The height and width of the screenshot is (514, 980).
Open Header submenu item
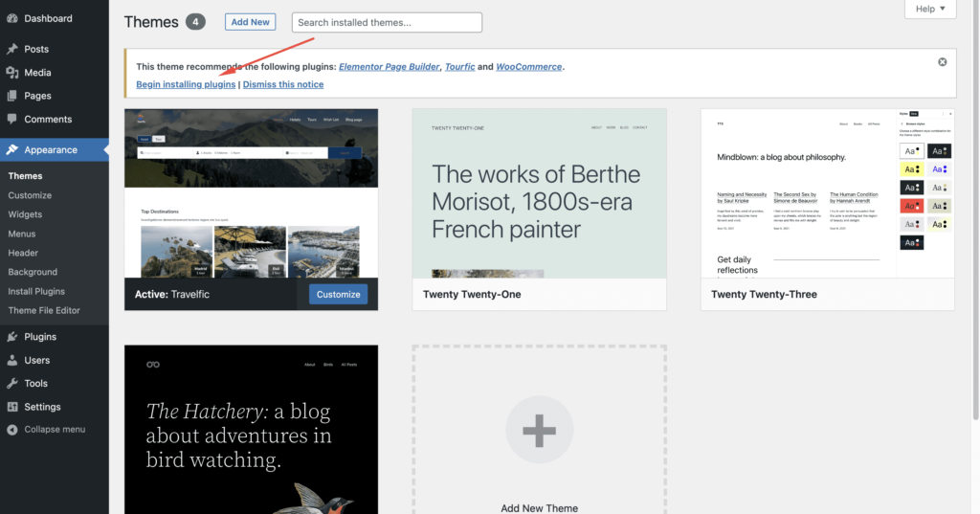(x=23, y=253)
